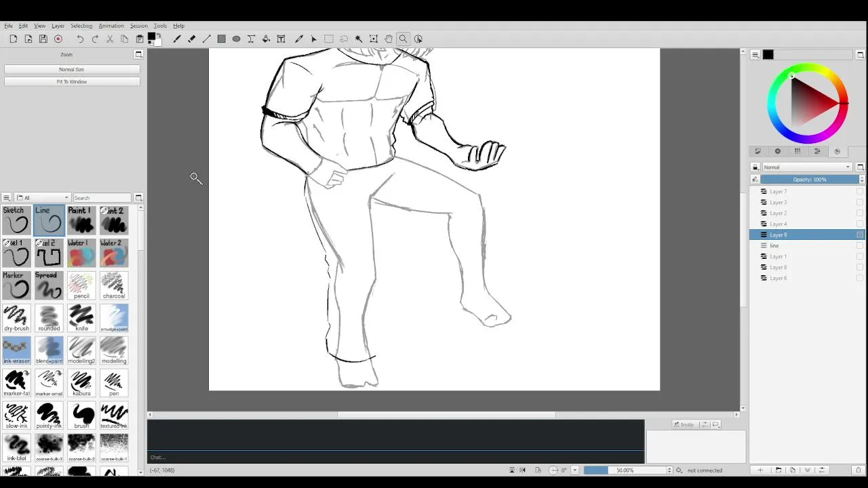Click the Fit To Window button
The width and height of the screenshot is (868, 488).
pyautogui.click(x=72, y=81)
